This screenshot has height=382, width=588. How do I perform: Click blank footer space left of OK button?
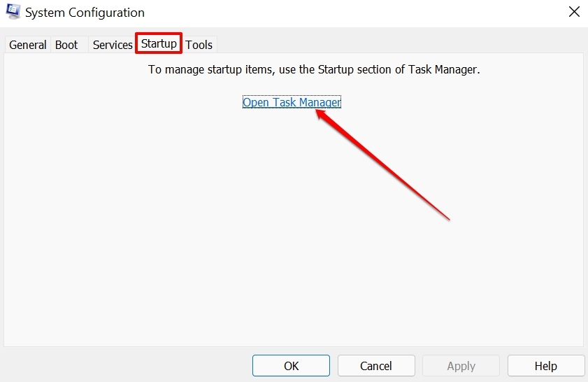(126, 366)
